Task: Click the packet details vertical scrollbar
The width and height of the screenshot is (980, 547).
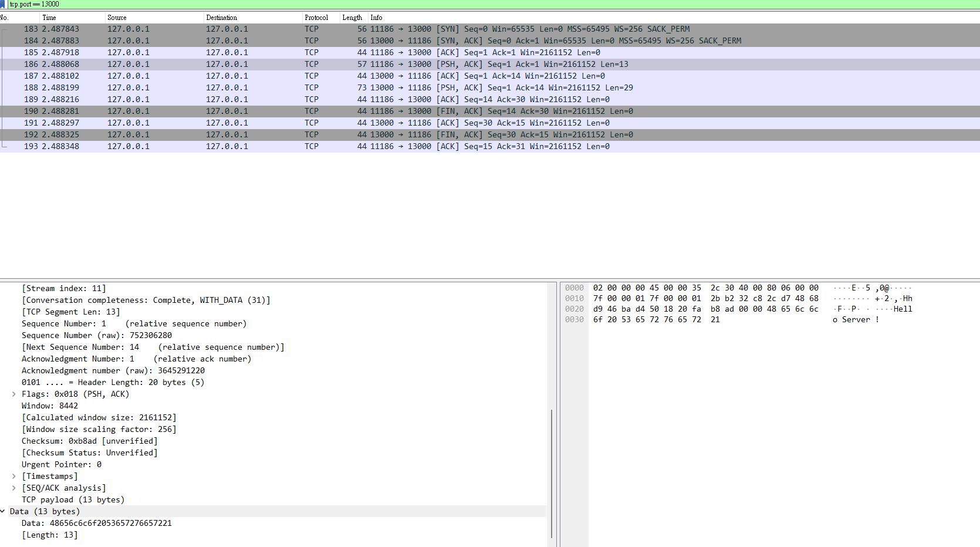Action: point(552,470)
